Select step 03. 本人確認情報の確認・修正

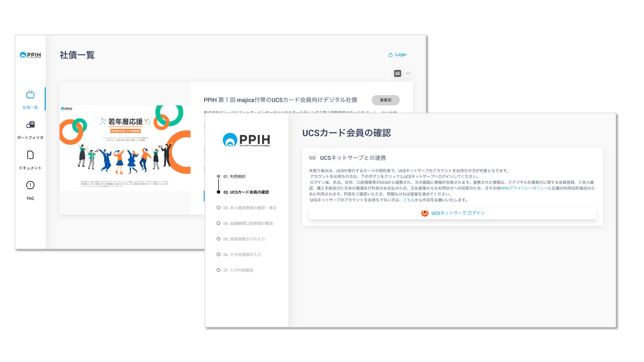(250, 208)
